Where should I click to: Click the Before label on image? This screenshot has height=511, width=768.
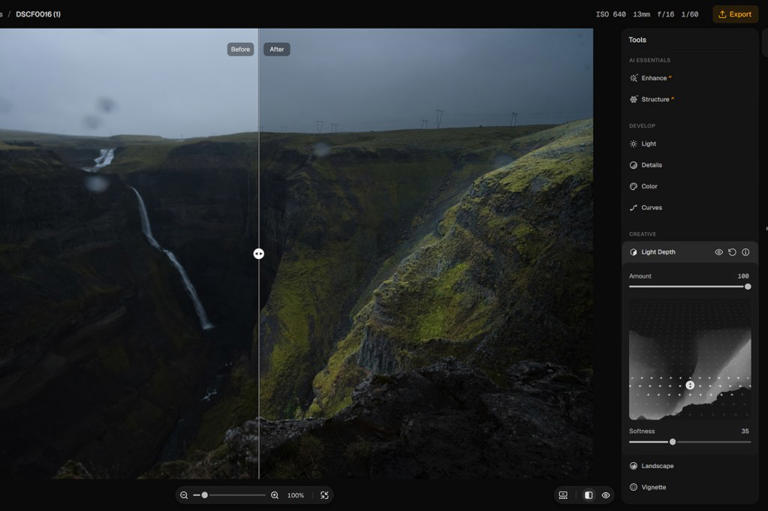240,49
